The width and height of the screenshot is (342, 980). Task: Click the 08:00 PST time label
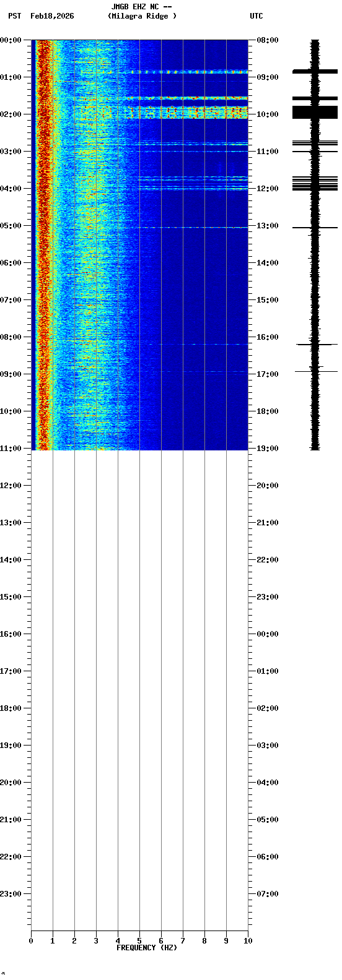11,337
